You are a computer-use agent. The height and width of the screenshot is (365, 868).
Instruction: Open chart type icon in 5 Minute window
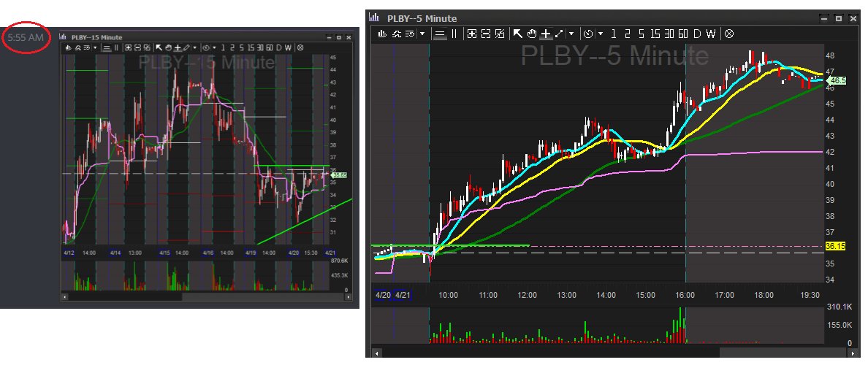(382, 34)
